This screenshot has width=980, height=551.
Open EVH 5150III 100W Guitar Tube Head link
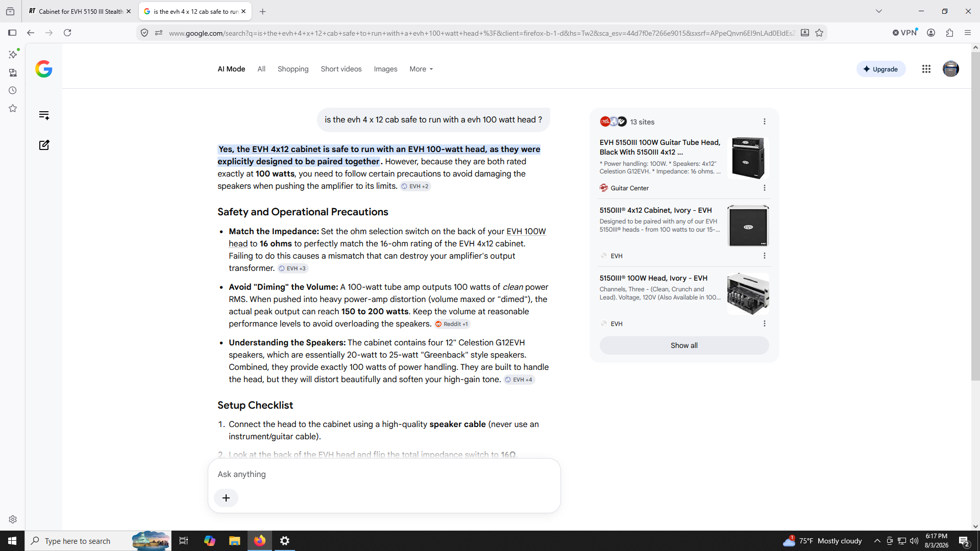point(660,147)
